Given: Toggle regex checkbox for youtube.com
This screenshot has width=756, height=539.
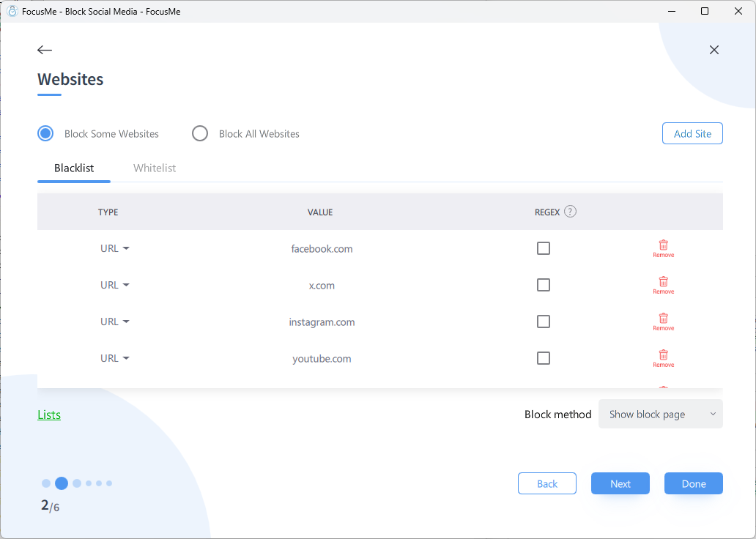Looking at the screenshot, I should (544, 358).
